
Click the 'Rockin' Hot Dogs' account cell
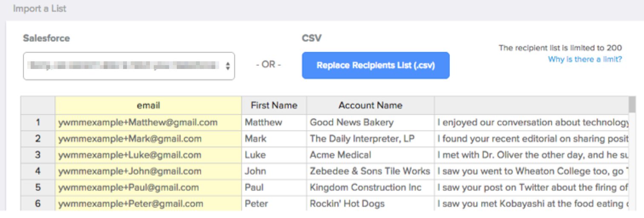[370, 203]
